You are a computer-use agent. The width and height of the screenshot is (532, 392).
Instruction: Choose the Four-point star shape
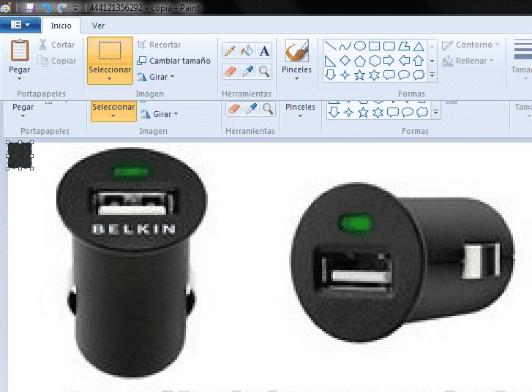[x=345, y=75]
